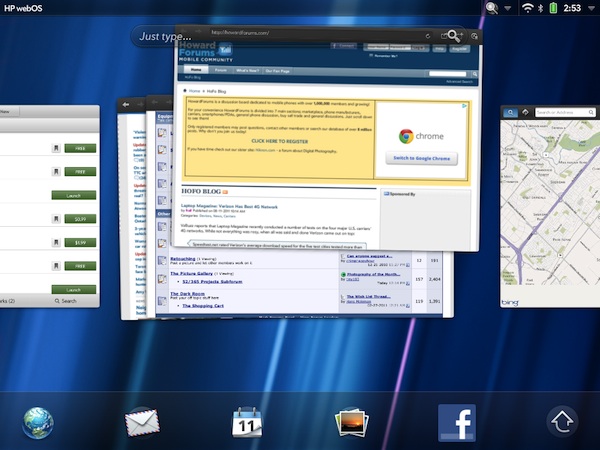Image resolution: width=600 pixels, height=450 pixels.
Task: Click the magnifier search icon in the status bar
Action: [492, 8]
